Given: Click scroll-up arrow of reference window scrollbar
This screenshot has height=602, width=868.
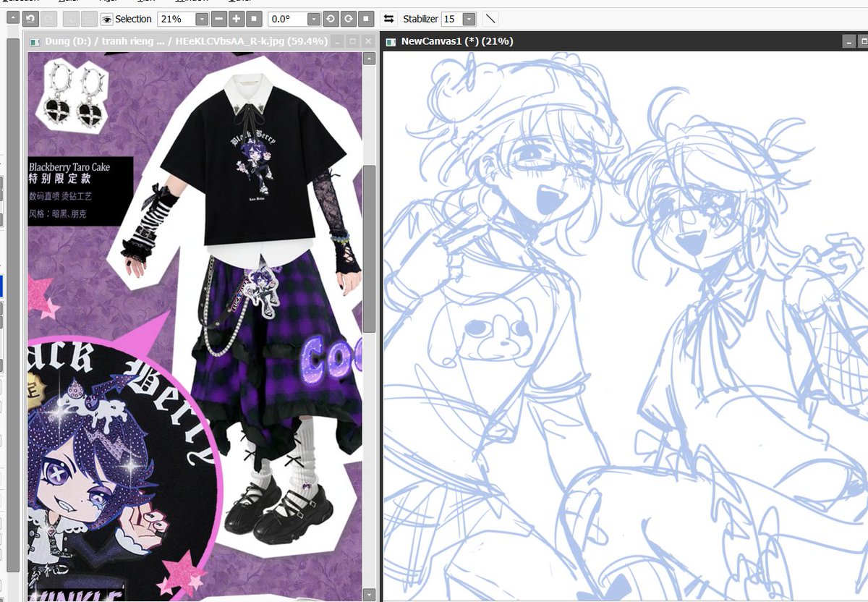Looking at the screenshot, I should 369,59.
